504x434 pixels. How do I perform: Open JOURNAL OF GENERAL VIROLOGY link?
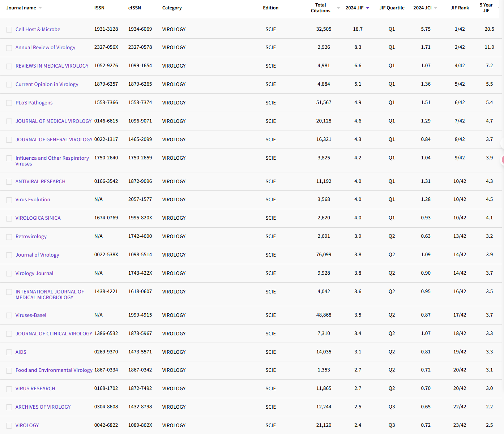(54, 139)
